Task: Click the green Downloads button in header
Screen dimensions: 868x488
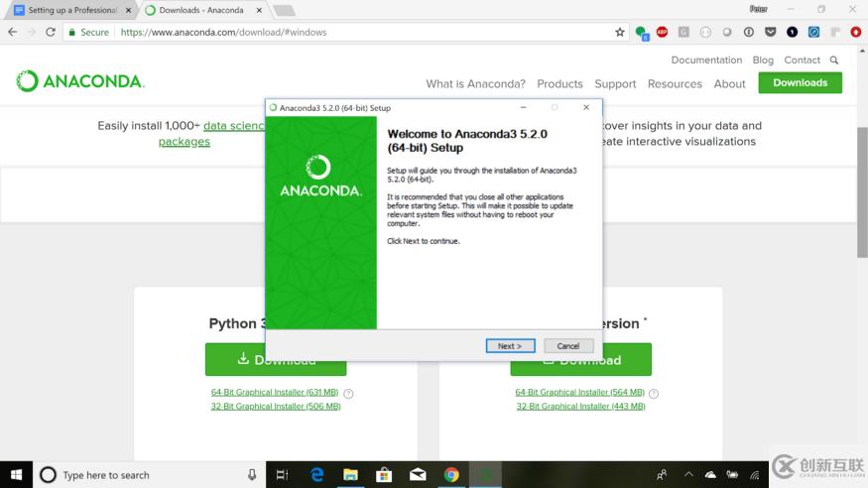Action: [x=800, y=83]
